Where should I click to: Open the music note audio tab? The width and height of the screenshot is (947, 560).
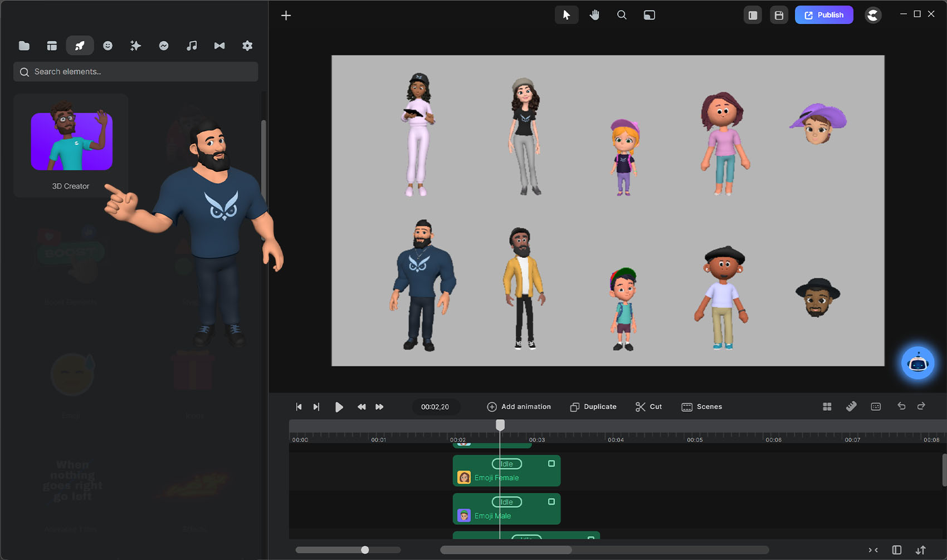[x=192, y=46]
